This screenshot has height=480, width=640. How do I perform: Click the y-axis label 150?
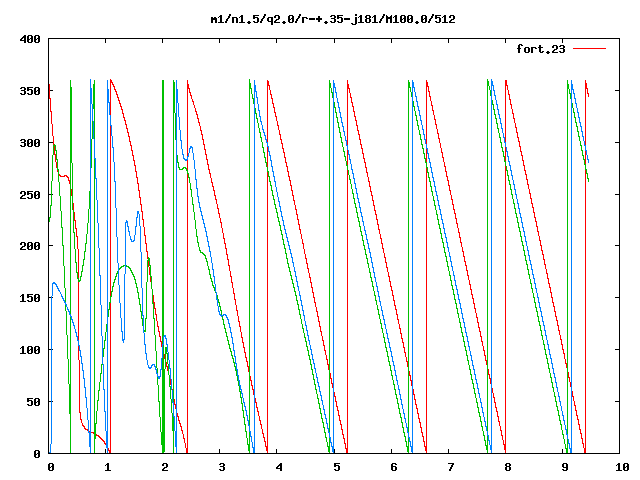30,298
